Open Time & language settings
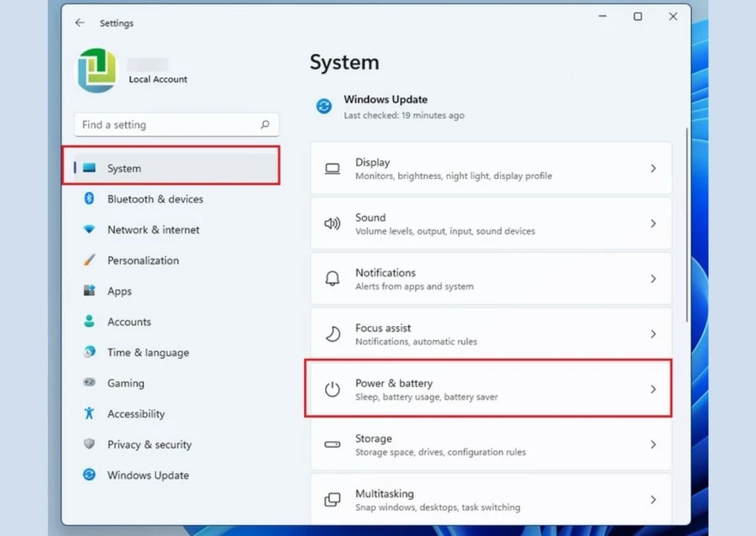The height and width of the screenshot is (536, 756). tap(148, 352)
